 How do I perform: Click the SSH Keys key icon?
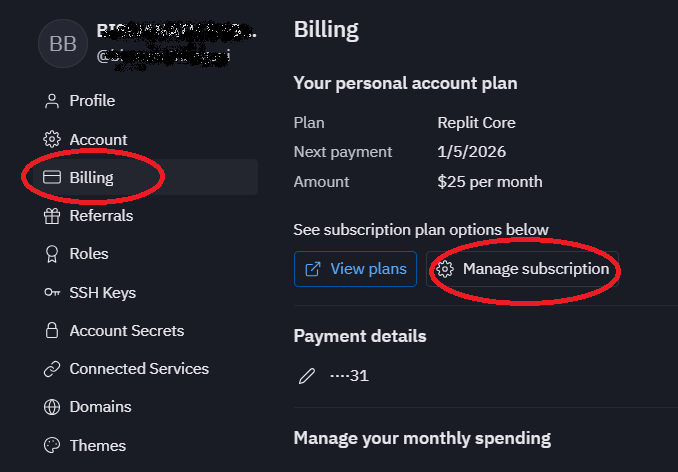[52, 293]
